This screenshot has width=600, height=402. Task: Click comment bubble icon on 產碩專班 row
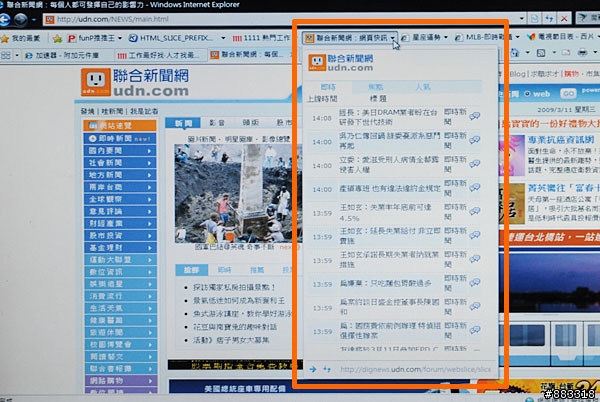475,187
